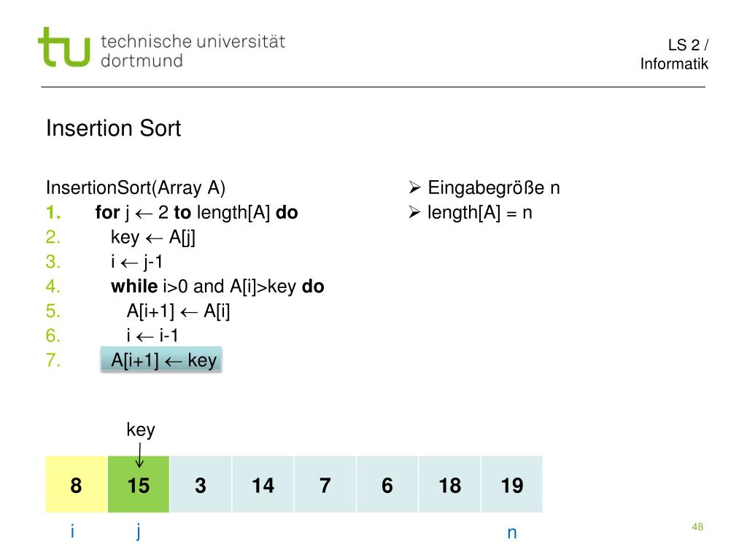The width and height of the screenshot is (747, 560).
Task: Click the highlighted A[i+1] ← key line
Action: pos(161,359)
